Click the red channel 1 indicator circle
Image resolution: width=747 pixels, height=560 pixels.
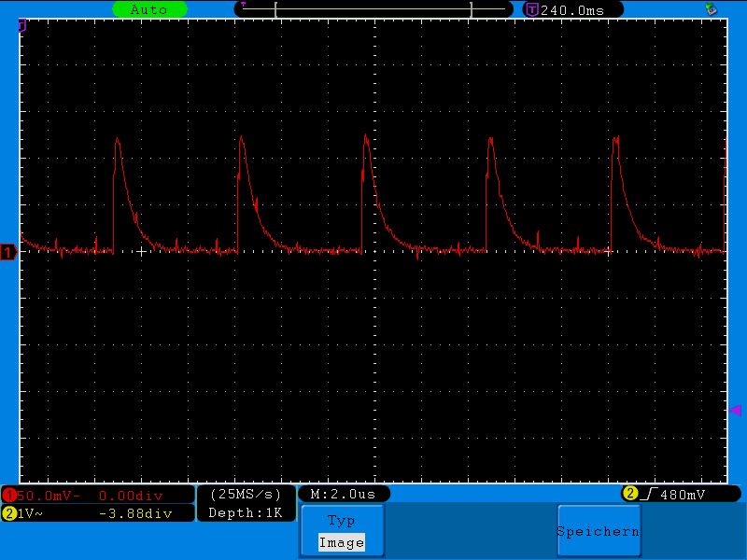click(x=9, y=494)
